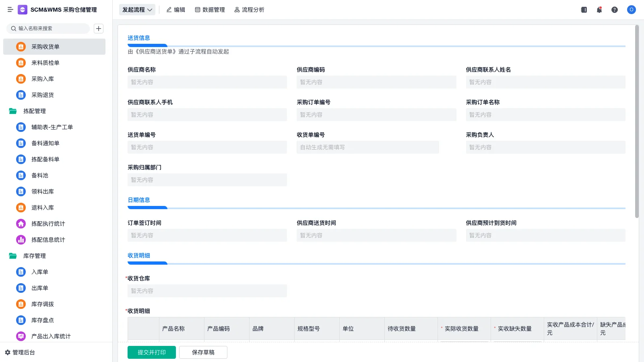
Task: Click the 输入名称来搜索 search field
Action: pos(48,29)
